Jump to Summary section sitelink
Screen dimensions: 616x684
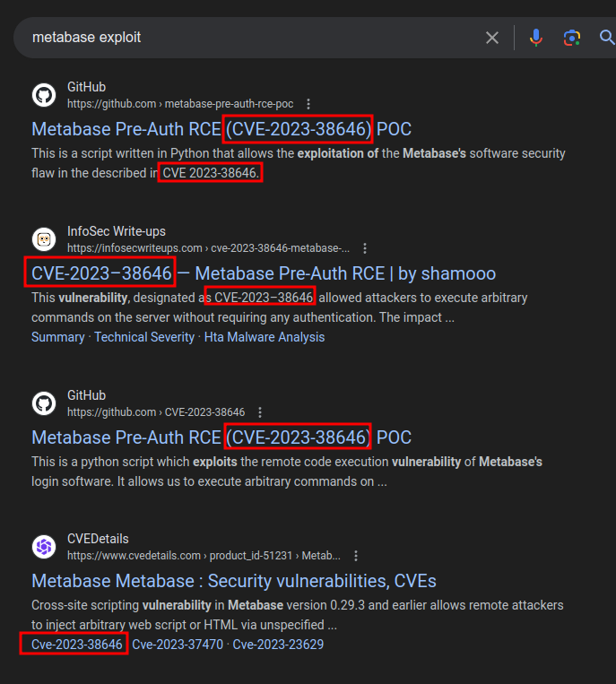tap(57, 337)
